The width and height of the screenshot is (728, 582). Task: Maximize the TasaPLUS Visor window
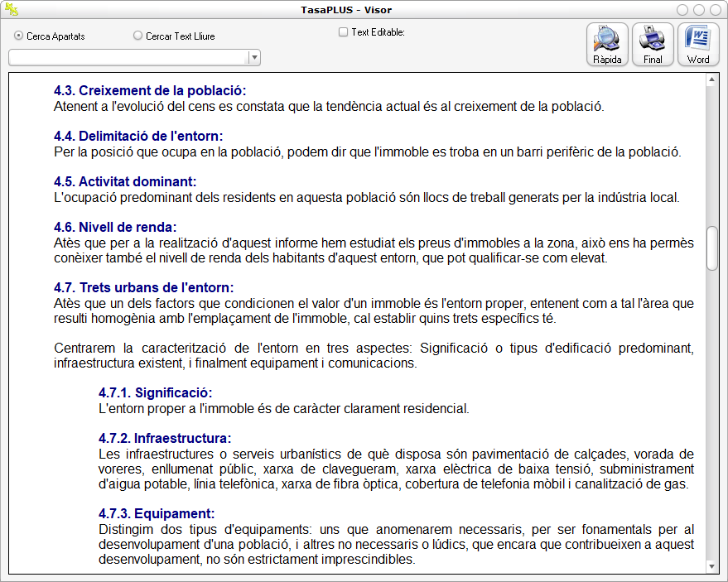point(699,10)
